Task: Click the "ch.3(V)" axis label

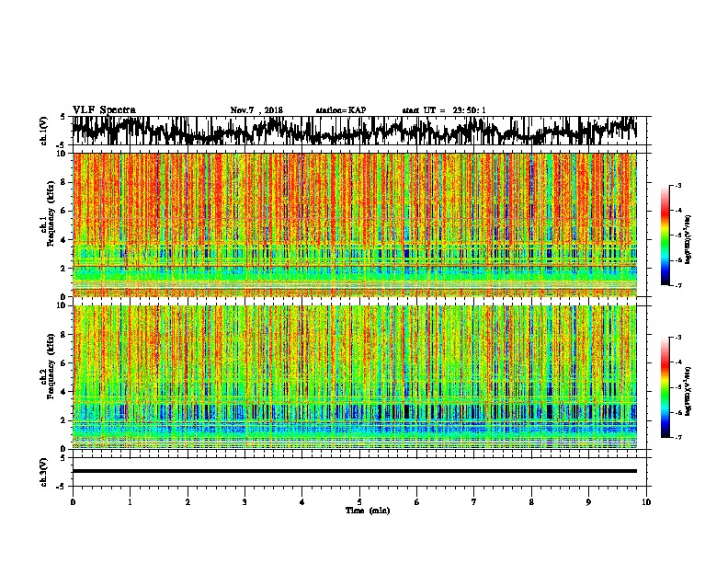Action: coord(44,472)
